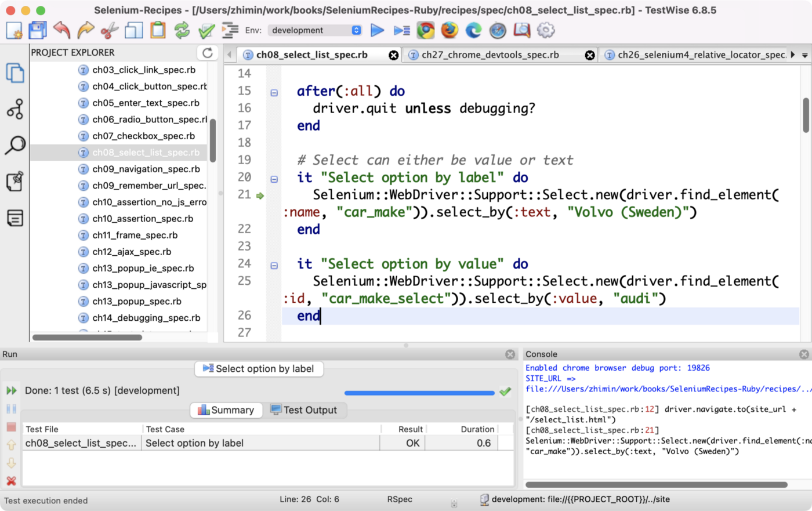Select Firefox as the test browser
This screenshot has width=812, height=511.
449,30
